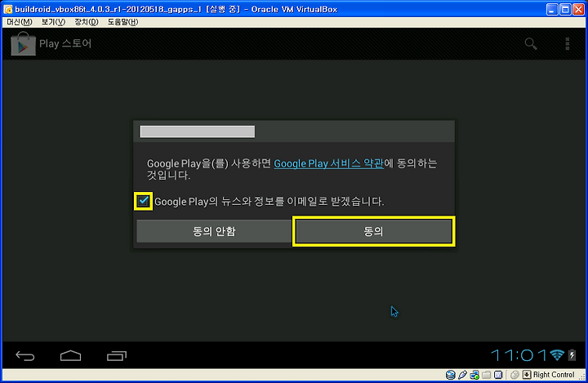Click the VirtualBox title bar icon
Screen dimensions: 588x383
tap(8, 9)
